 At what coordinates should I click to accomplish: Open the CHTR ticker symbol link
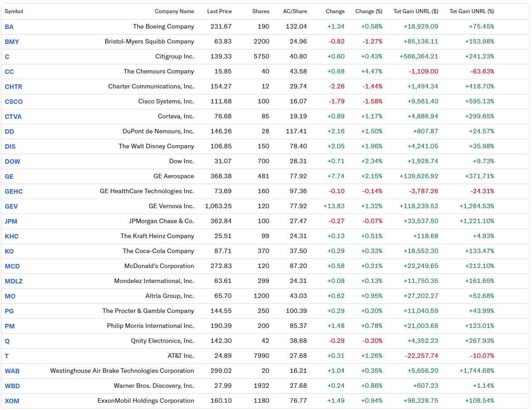(x=14, y=87)
